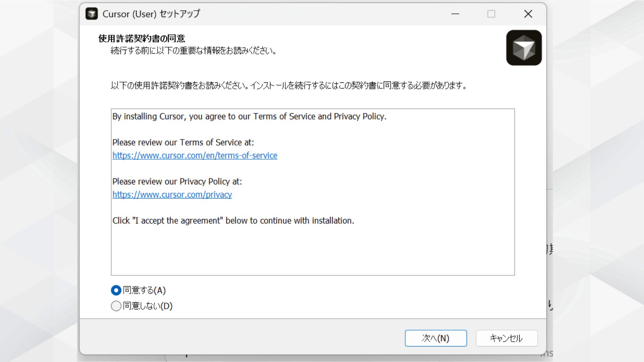Click the 続行する前に以下の重要な情報 subtitle
Screen dimensions: 644x362
[194, 51]
